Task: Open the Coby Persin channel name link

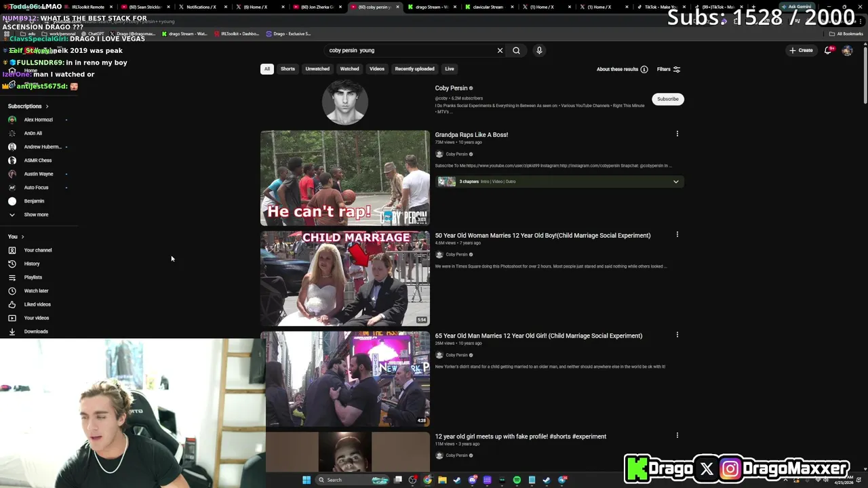Action: coord(451,88)
